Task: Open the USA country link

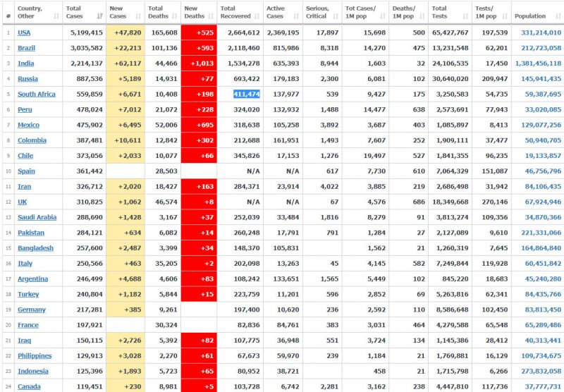Action: (24, 32)
